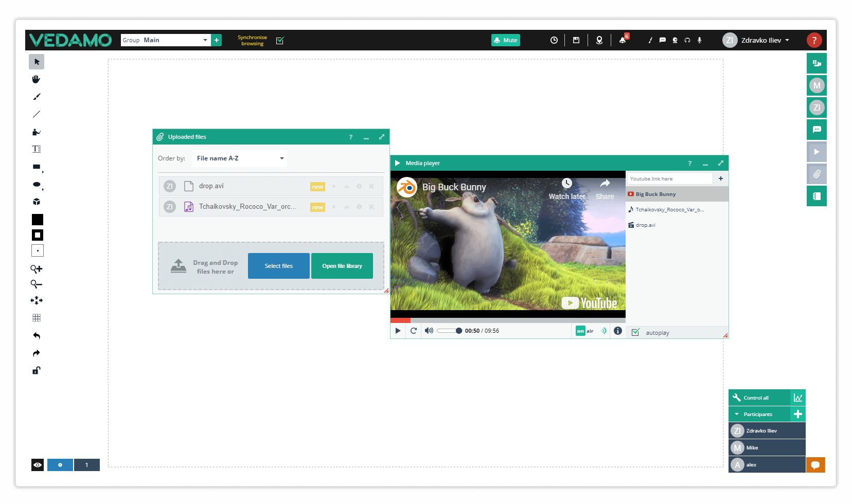This screenshot has width=852, height=504.
Task: Click the Control all button
Action: click(759, 398)
